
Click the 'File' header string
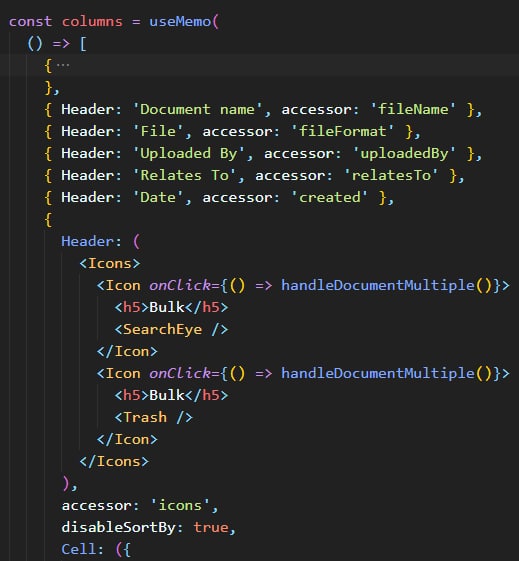tap(158, 131)
